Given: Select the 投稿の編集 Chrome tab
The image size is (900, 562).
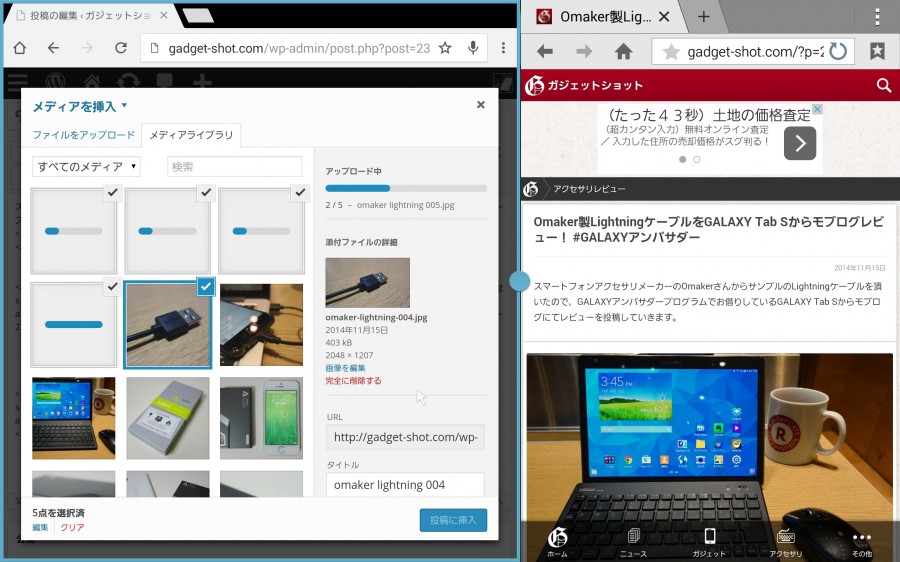Looking at the screenshot, I should coord(90,16).
